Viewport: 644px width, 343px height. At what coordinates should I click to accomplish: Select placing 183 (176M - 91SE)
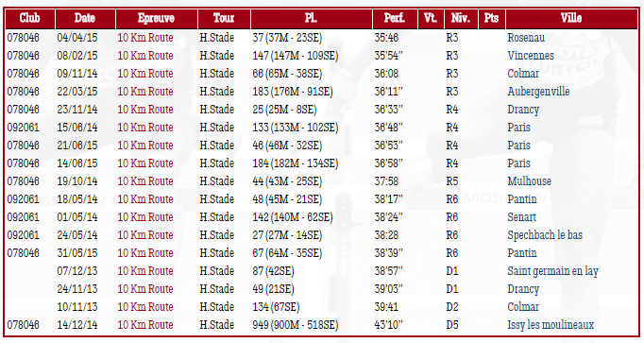[x=293, y=92]
